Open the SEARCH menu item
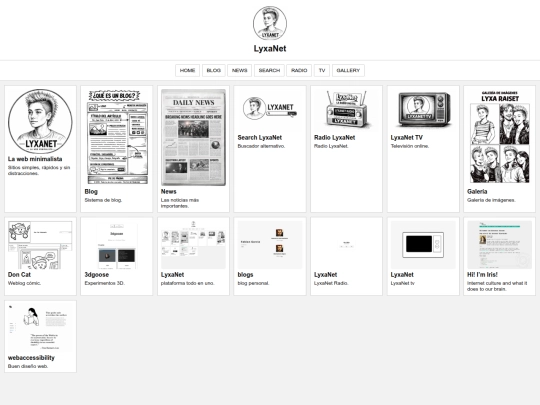The height and width of the screenshot is (405, 540). tap(269, 70)
